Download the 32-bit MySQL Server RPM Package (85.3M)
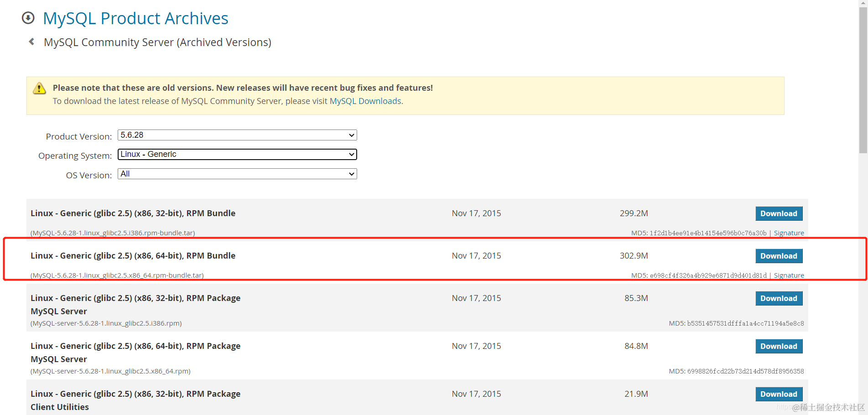Screen dimensions: 868x415 [779, 298]
